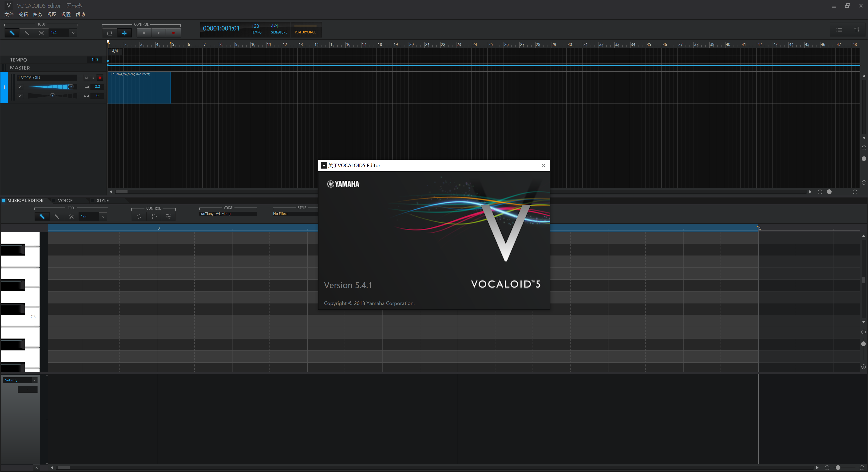The width and height of the screenshot is (868, 472).
Task: Mute the 1 VOCALOID track
Action: (87, 78)
